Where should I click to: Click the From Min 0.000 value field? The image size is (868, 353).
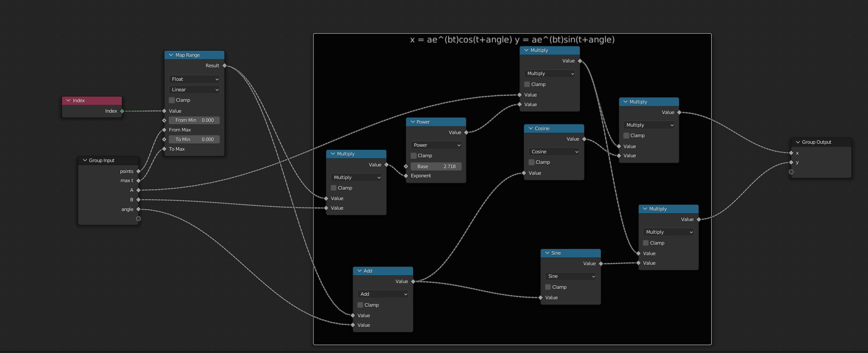(194, 120)
